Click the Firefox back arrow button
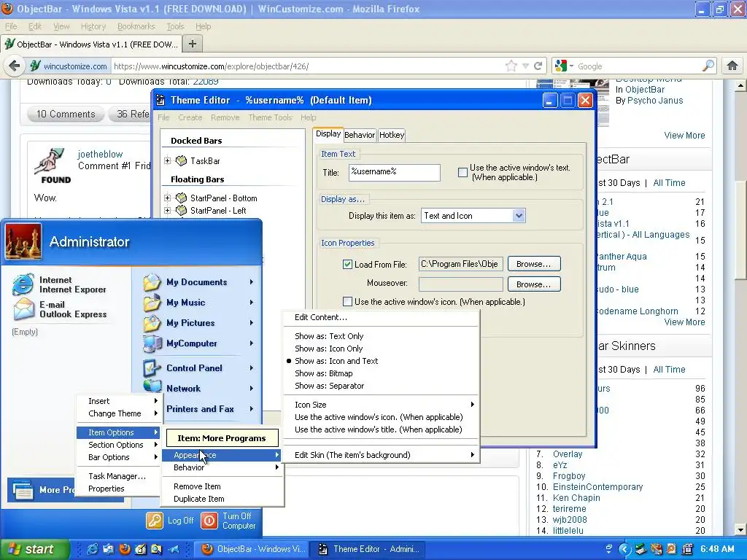The image size is (747, 560). click(15, 66)
